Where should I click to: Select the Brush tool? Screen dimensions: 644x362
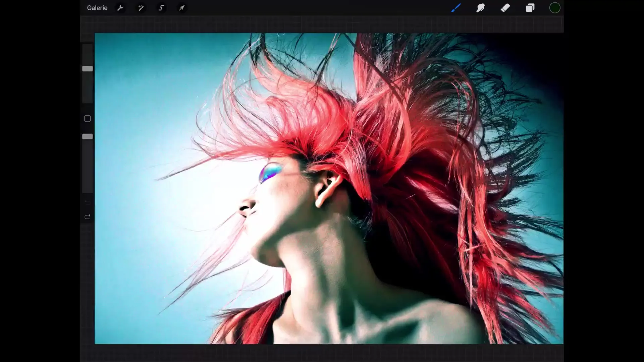point(455,8)
